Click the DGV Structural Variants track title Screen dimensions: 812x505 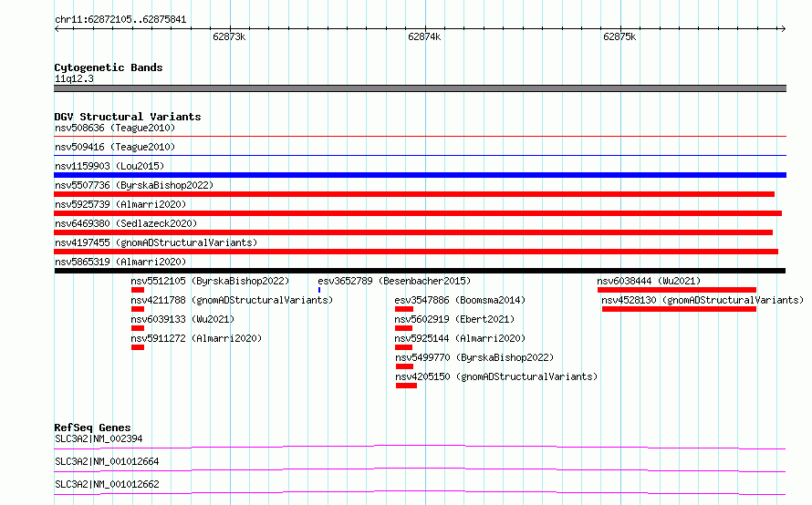click(x=128, y=117)
